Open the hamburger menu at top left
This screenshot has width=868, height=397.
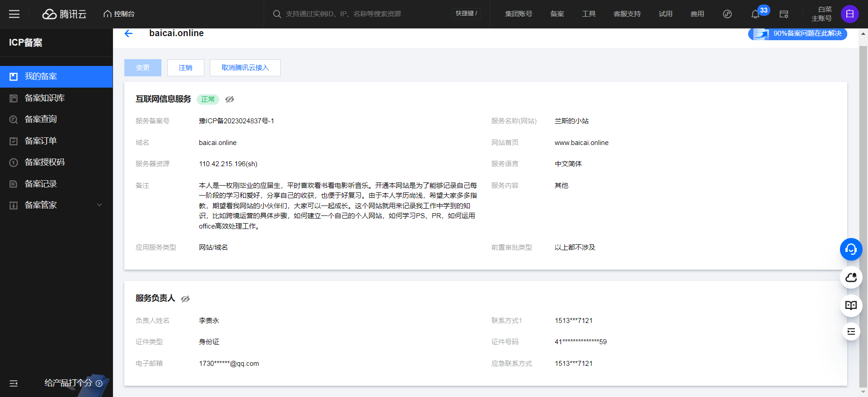coord(14,14)
